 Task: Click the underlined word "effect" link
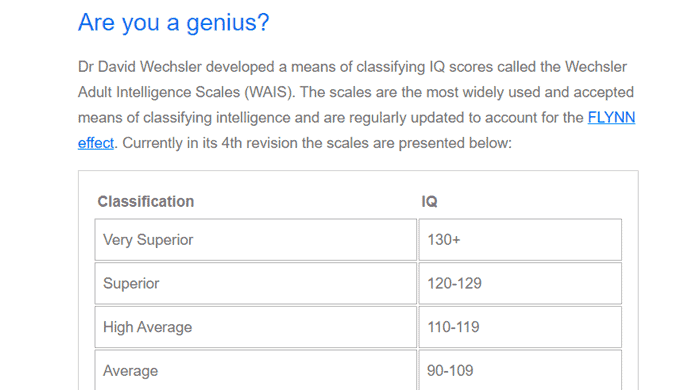click(x=96, y=143)
